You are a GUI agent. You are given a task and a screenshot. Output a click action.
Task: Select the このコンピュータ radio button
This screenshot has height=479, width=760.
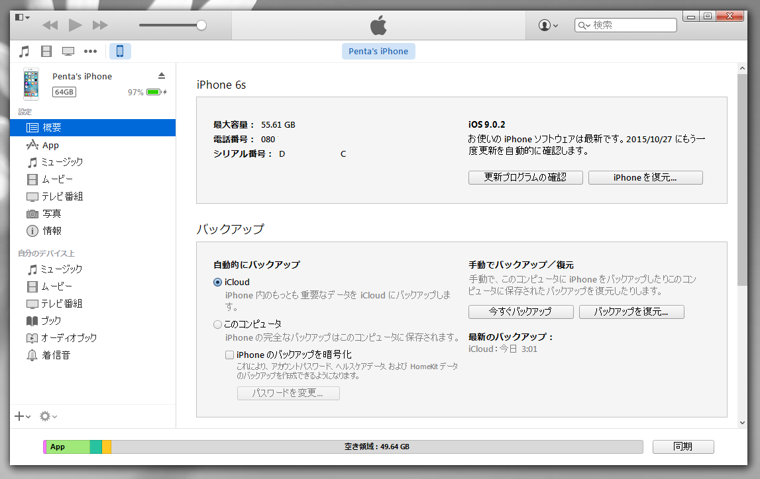218,324
